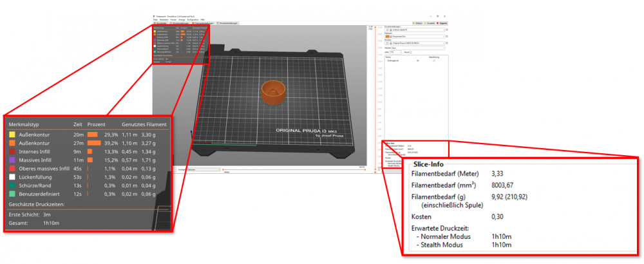Viewport: 644px width, 264px height.
Task: Click the orange Außenkontur 27m swatch in legend
Action: pyautogui.click(x=12, y=144)
